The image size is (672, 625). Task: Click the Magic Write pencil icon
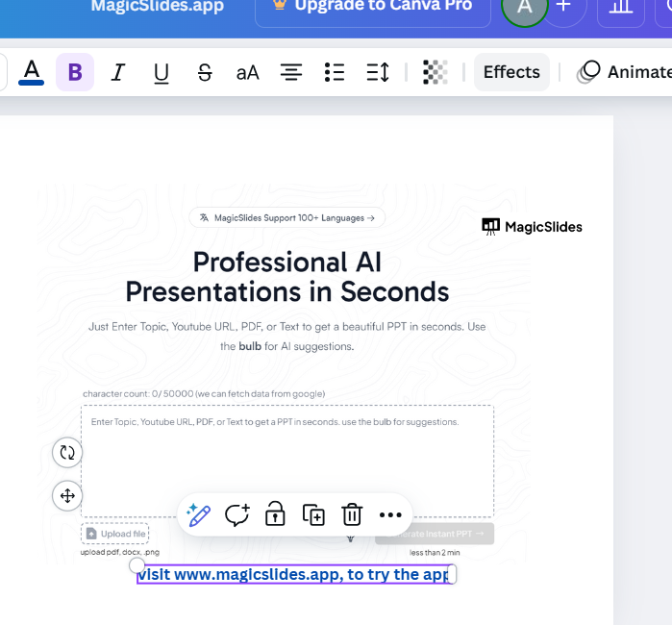coord(198,514)
